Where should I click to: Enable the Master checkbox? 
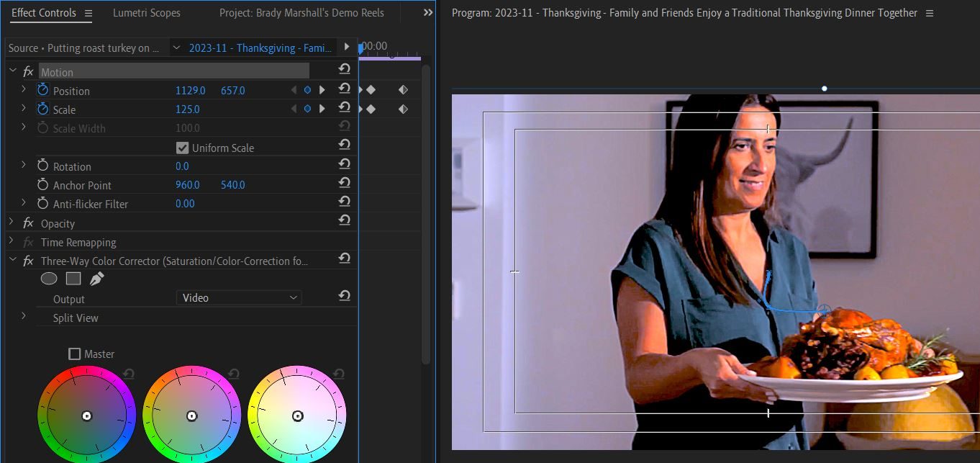pos(74,354)
